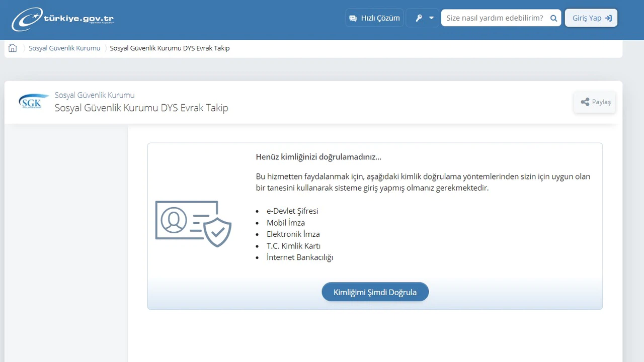Screen dimensions: 644x362
Task: Click the page heading DYS Evrak Takip
Action: 141,108
